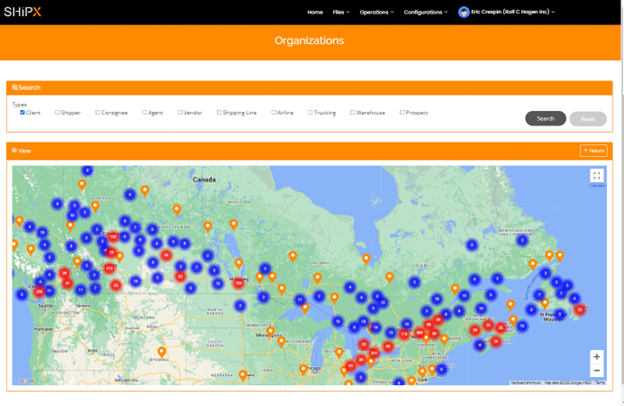Click the Return button in View panel
Viewport: 624px width, 406px height.
coord(593,151)
